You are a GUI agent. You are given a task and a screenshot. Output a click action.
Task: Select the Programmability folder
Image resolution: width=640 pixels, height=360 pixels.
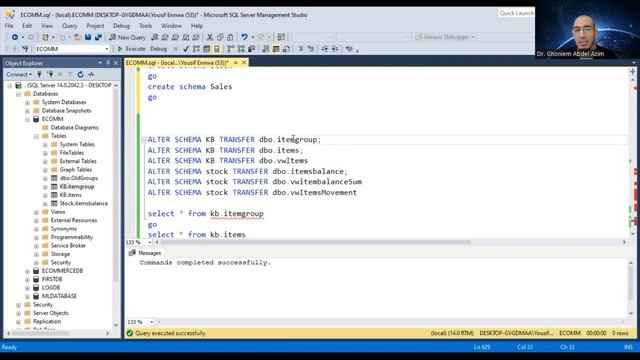coord(71,237)
